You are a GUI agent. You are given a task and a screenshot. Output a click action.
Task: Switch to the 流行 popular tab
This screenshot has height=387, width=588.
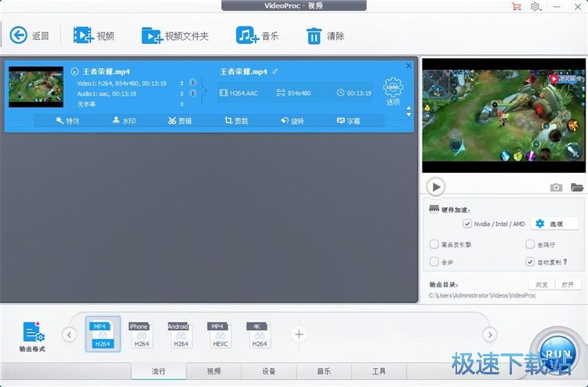[x=158, y=371]
